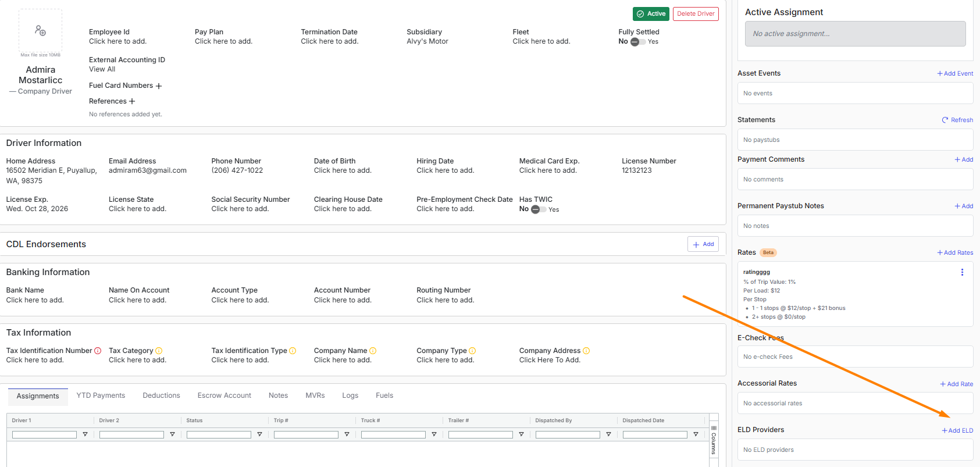Open the MVRs tab
Image resolution: width=980 pixels, height=467 pixels.
click(315, 395)
